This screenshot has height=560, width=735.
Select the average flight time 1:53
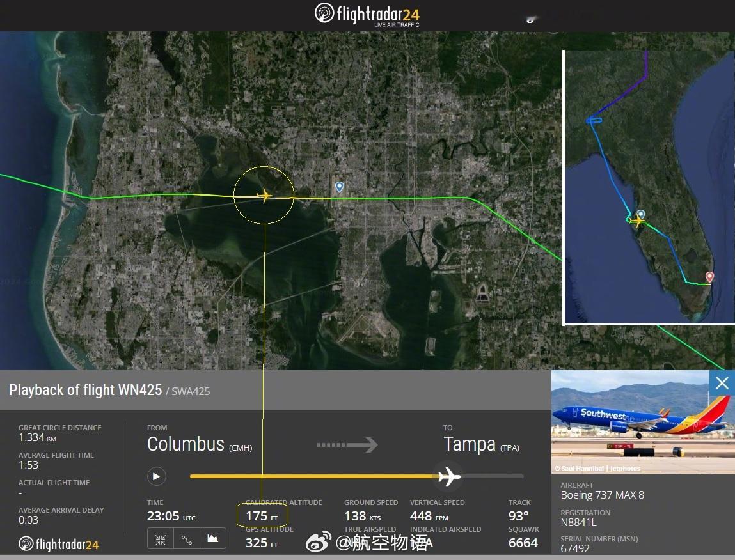28,465
